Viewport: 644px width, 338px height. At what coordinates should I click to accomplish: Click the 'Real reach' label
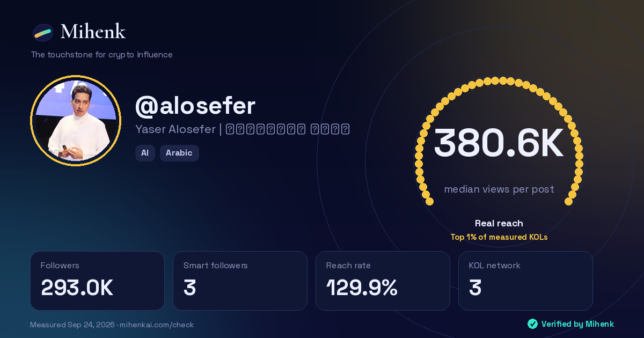[499, 223]
